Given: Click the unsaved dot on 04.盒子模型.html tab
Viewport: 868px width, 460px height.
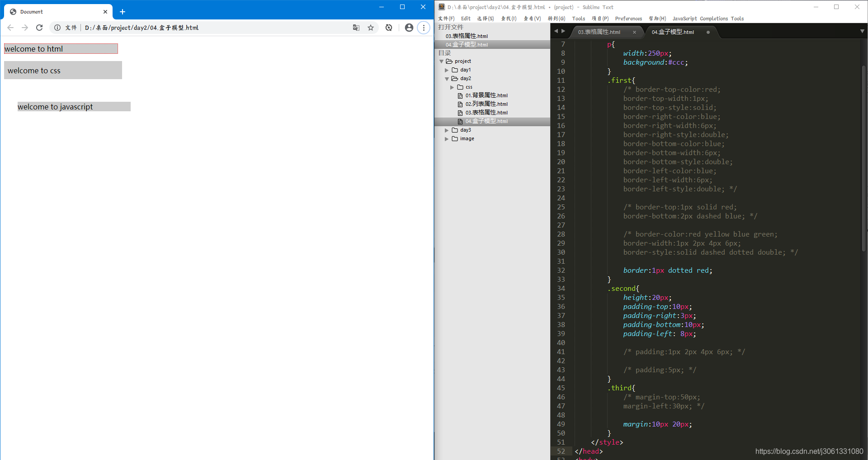Looking at the screenshot, I should coord(708,32).
